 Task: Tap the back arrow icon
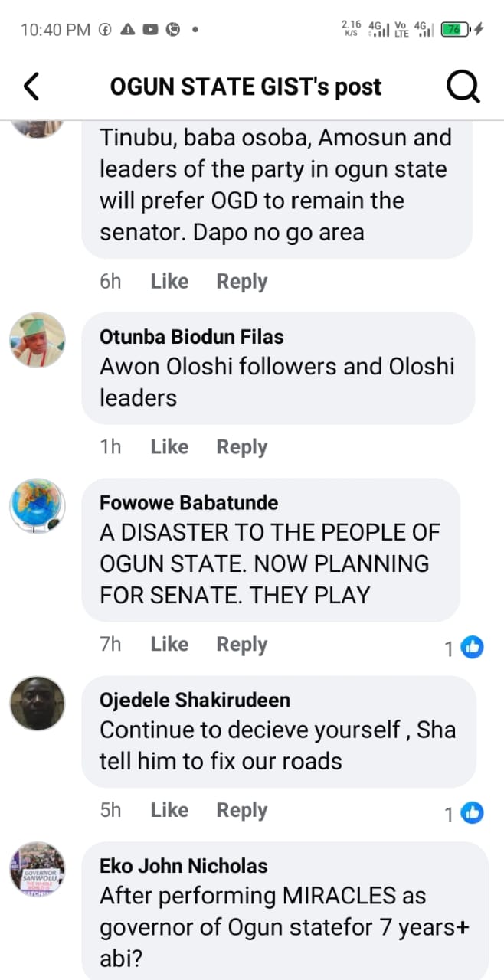click(x=31, y=87)
